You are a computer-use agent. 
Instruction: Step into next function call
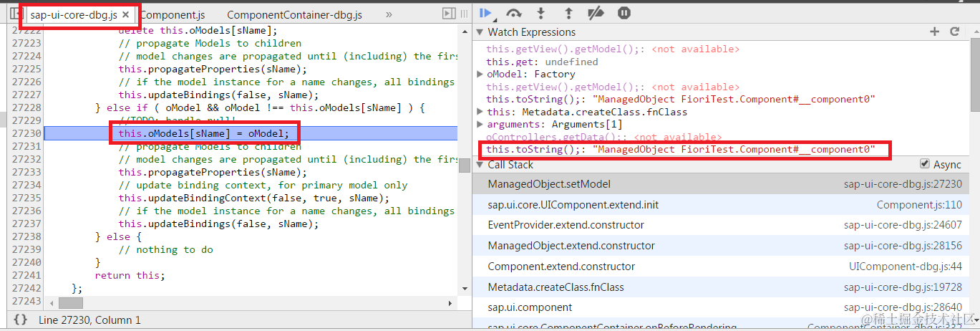pyautogui.click(x=541, y=13)
